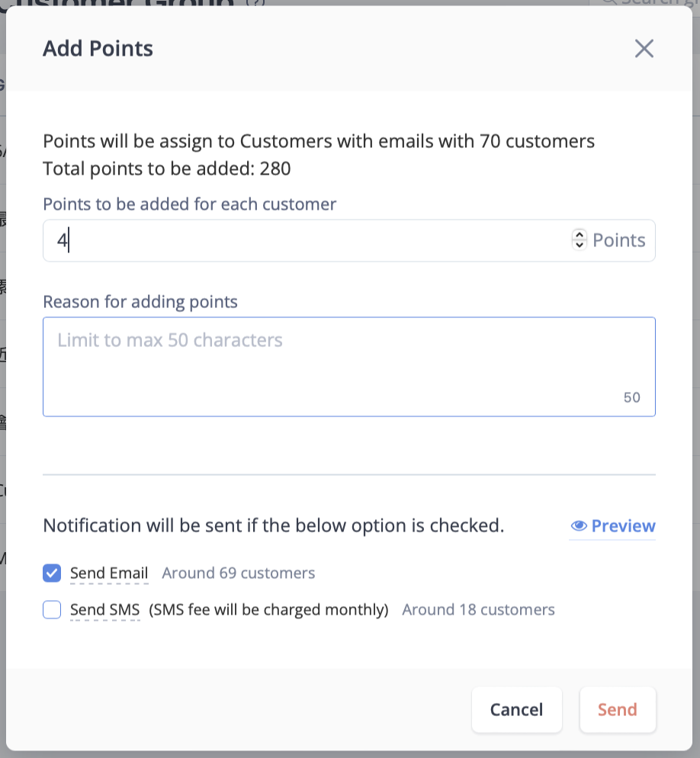Uncheck the Send Email checkbox
The image size is (700, 758).
tap(52, 573)
